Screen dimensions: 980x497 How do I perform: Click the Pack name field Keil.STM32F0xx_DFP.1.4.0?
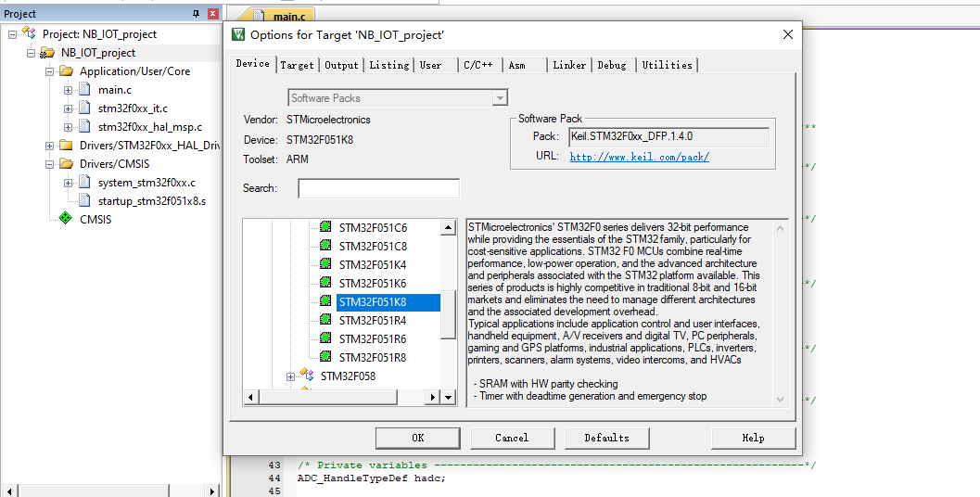click(668, 136)
